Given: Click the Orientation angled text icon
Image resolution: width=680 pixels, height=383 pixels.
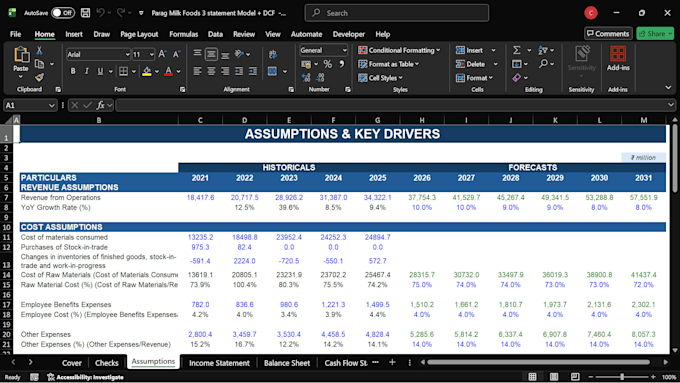Looking at the screenshot, I should pos(239,54).
